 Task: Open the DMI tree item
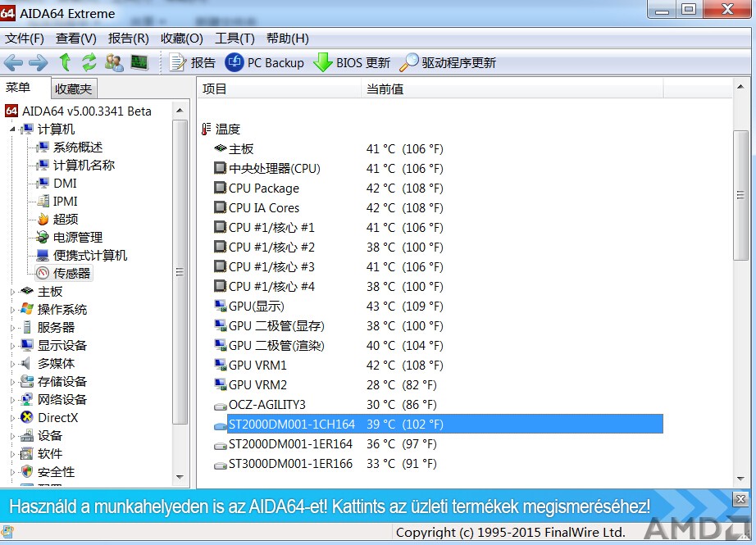[x=65, y=183]
